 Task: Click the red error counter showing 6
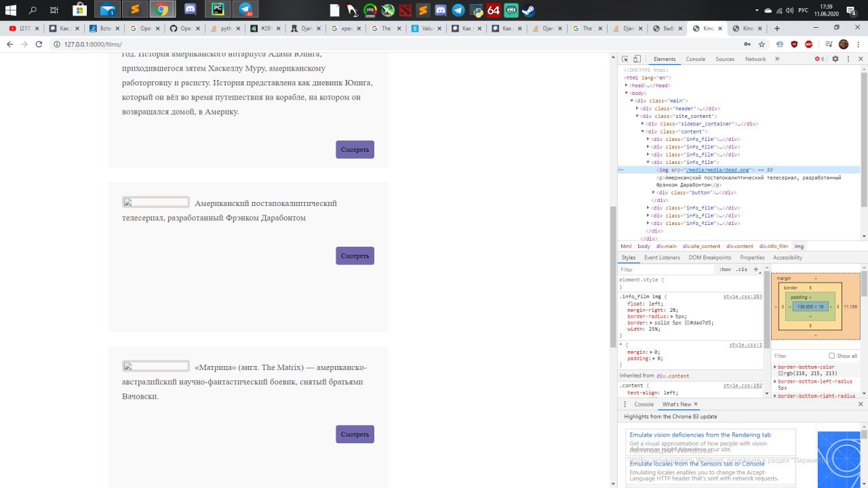[x=820, y=59]
